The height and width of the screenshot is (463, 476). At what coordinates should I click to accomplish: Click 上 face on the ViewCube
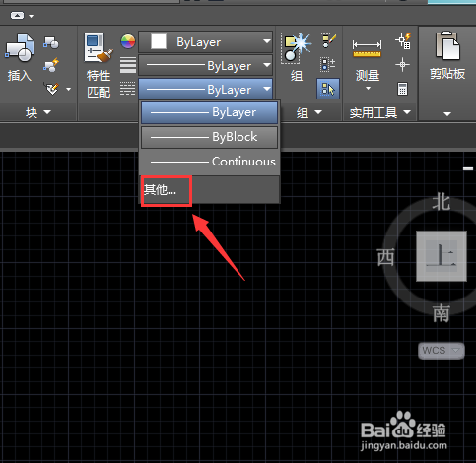pyautogui.click(x=442, y=256)
